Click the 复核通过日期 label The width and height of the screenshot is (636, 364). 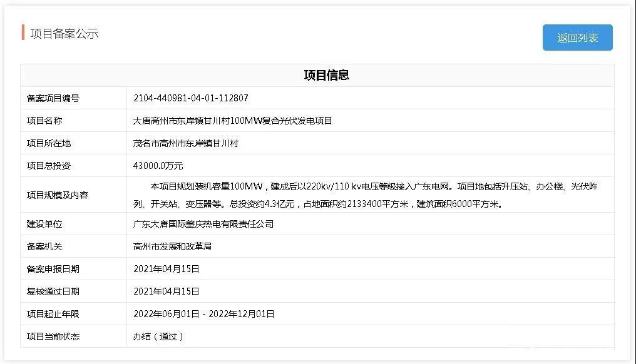tap(53, 291)
